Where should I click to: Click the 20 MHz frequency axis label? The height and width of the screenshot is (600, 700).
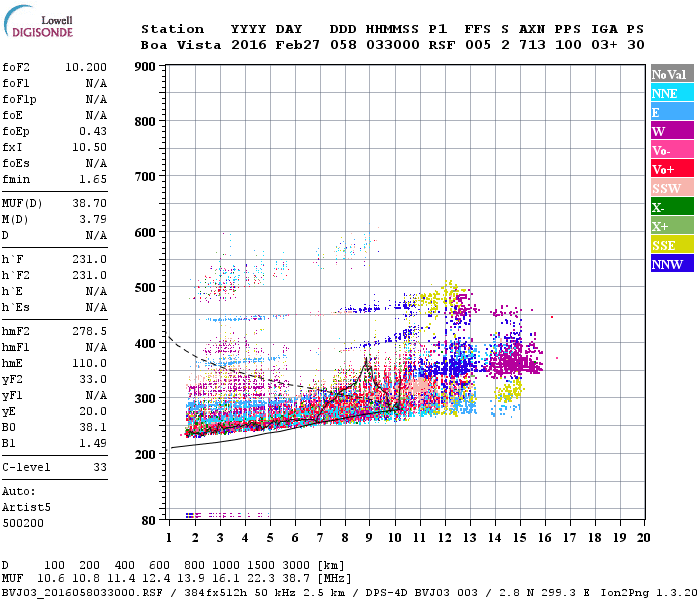(x=643, y=538)
